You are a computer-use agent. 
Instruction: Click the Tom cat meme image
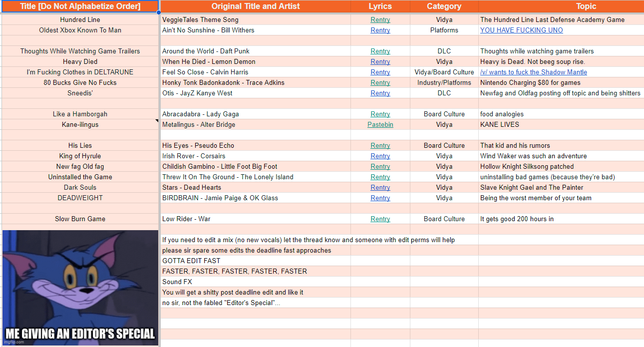coord(80,288)
